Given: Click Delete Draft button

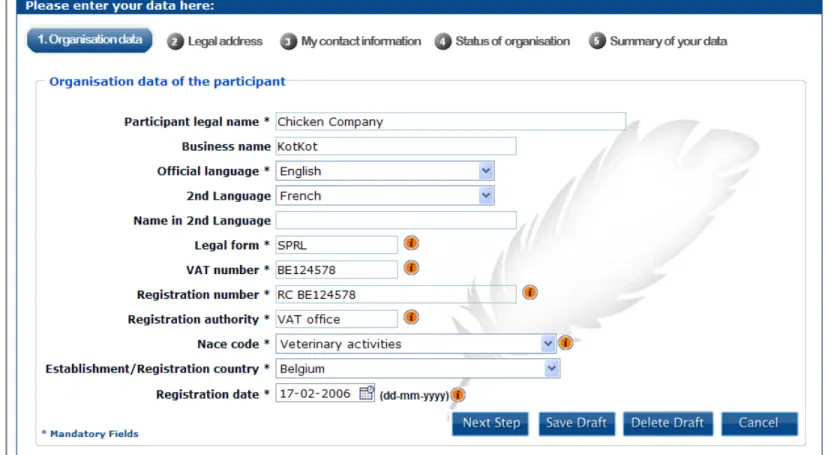Looking at the screenshot, I should [x=668, y=423].
